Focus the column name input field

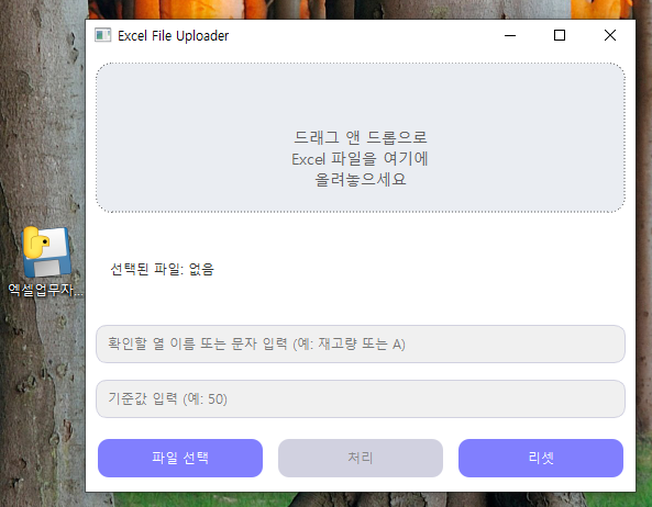pyautogui.click(x=360, y=344)
